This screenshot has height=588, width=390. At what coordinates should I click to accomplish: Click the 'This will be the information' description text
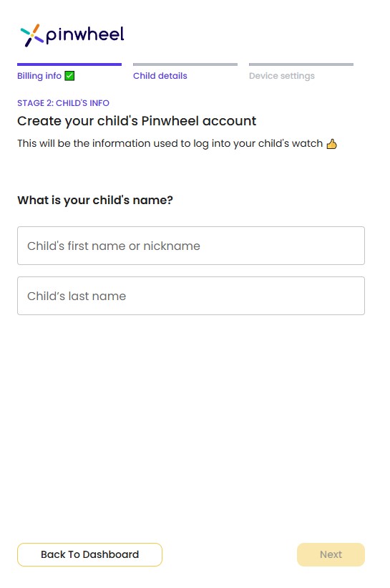coord(170,144)
